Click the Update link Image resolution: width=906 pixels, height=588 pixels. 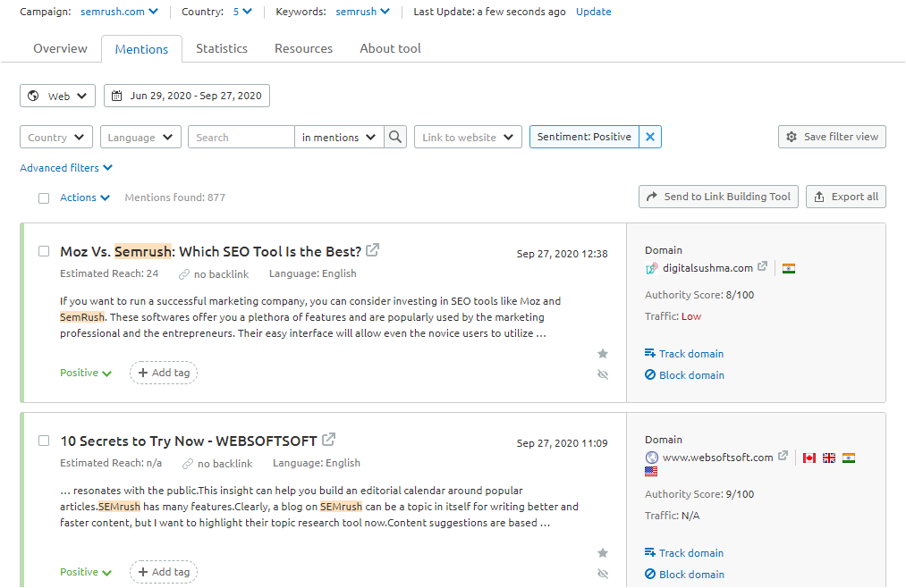(x=593, y=12)
